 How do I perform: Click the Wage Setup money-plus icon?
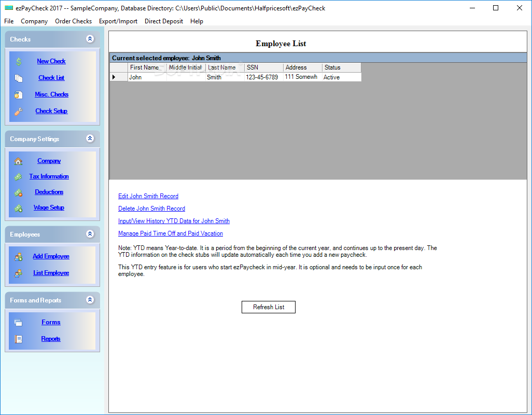pyautogui.click(x=18, y=208)
